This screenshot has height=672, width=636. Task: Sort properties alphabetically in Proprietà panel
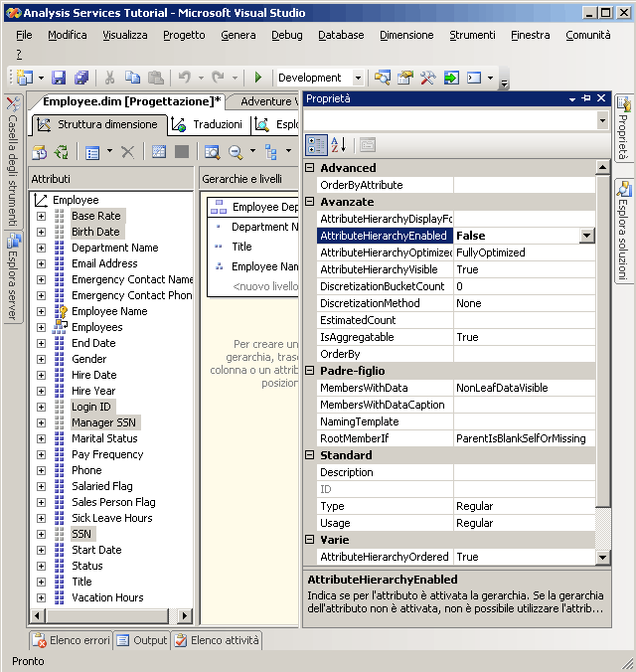pyautogui.click(x=338, y=145)
